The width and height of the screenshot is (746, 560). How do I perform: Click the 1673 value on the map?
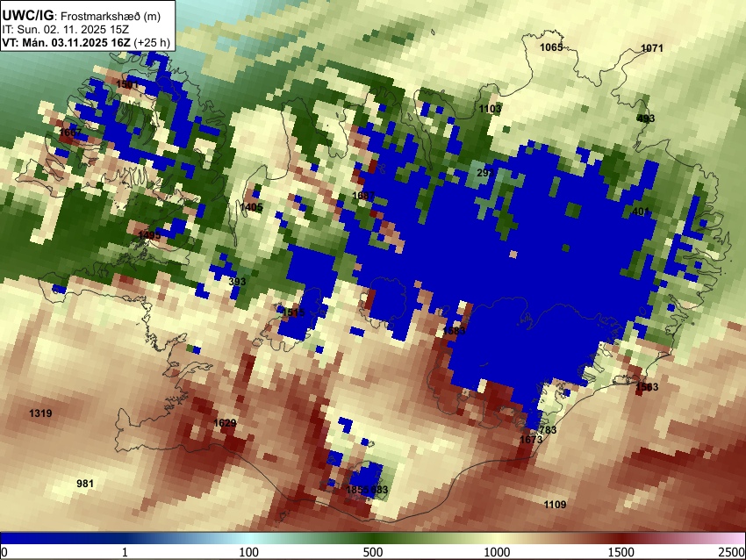click(530, 440)
